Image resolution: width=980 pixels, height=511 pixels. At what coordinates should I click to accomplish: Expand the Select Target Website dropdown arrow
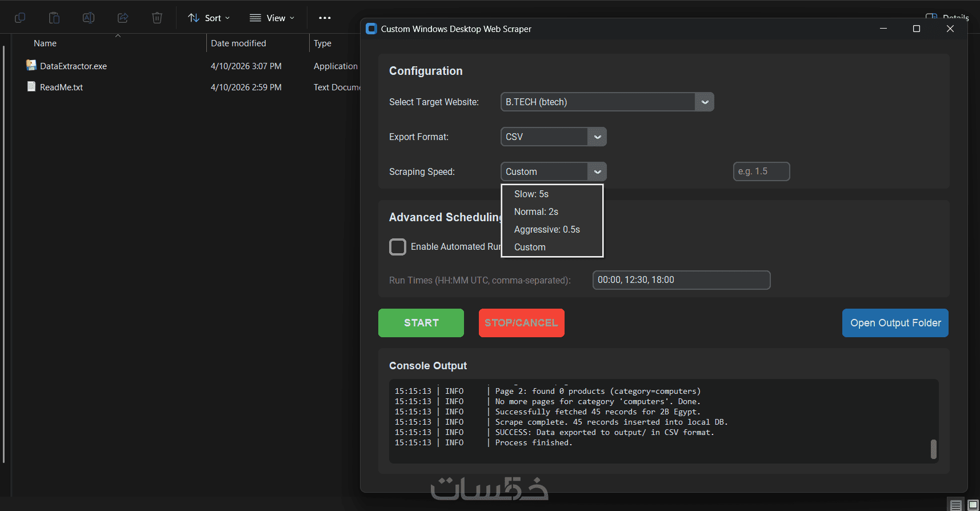click(705, 102)
